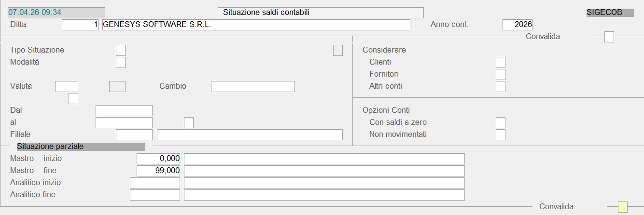Click the Ditta number field

(x=80, y=25)
